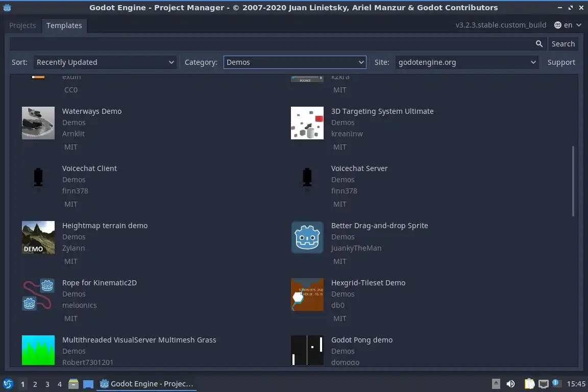
Task: Click author JuankyTheMan
Action: coord(356,249)
